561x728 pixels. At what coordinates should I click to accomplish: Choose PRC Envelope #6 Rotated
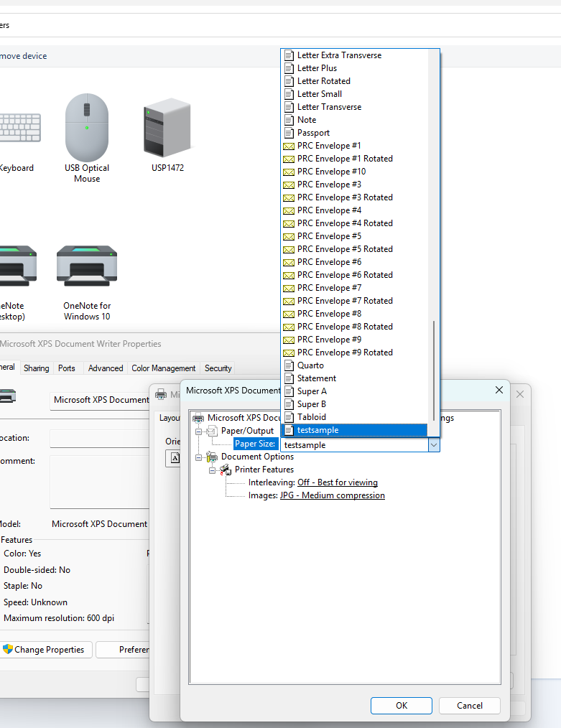pos(354,275)
